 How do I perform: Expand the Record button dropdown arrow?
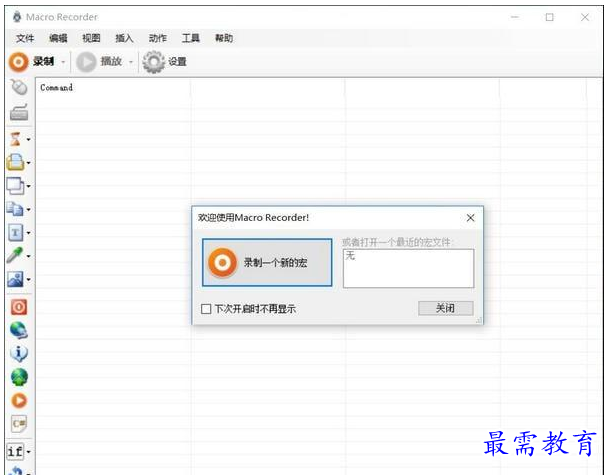click(63, 62)
